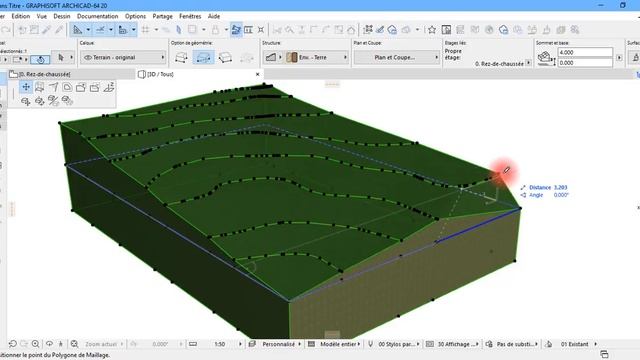
Task: Choose the drag pet palette icon
Action: (26, 100)
